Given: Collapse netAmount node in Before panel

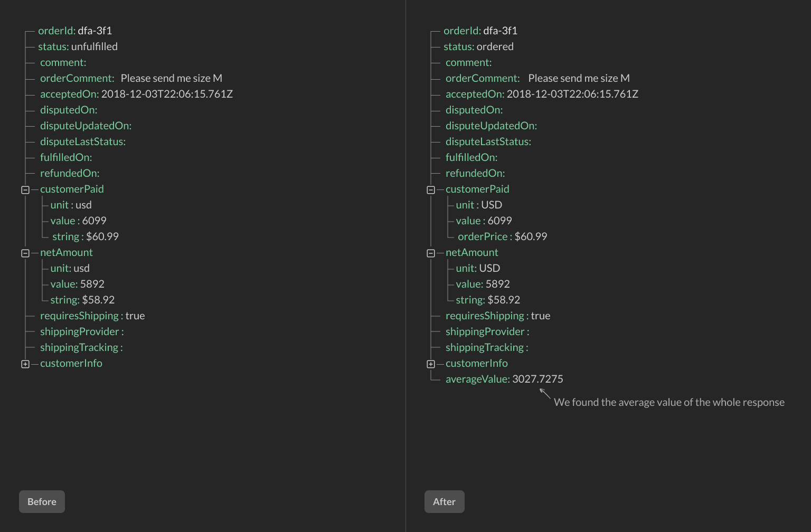Looking at the screenshot, I should (x=25, y=253).
